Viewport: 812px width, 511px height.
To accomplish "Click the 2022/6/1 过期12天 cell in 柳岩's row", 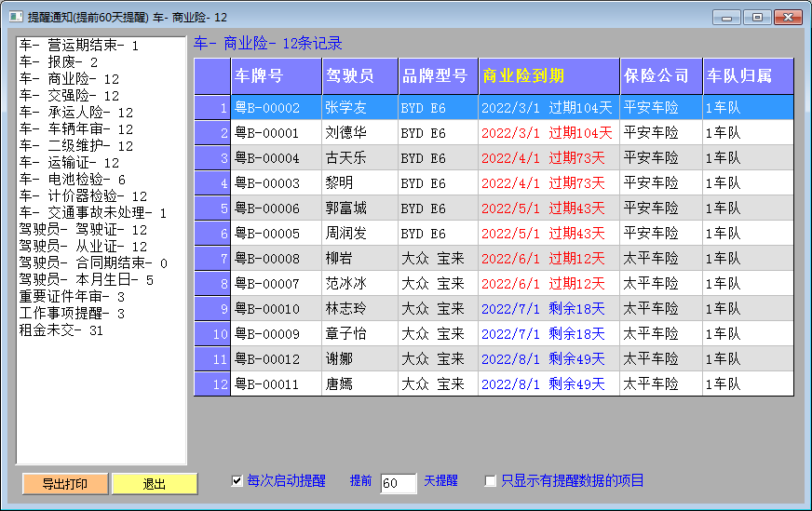I will click(x=548, y=259).
